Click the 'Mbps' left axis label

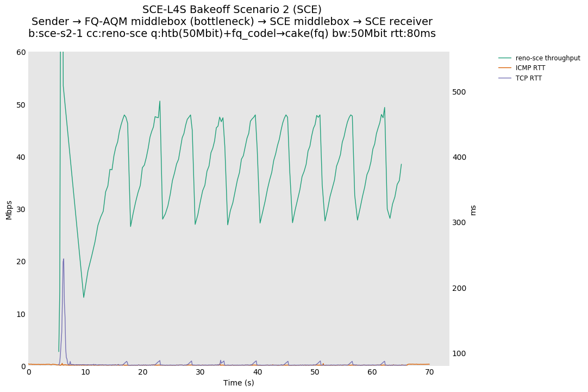(9, 210)
